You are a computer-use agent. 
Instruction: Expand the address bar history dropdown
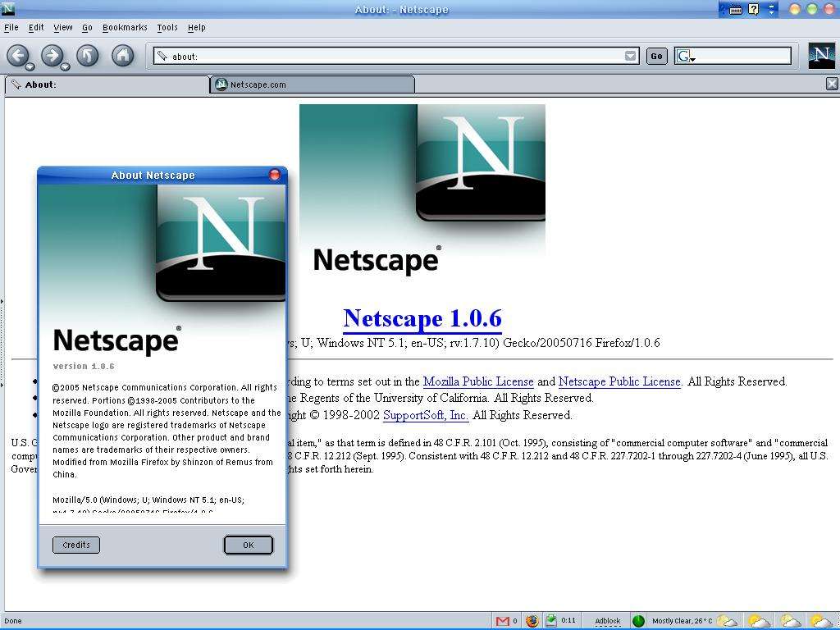630,56
